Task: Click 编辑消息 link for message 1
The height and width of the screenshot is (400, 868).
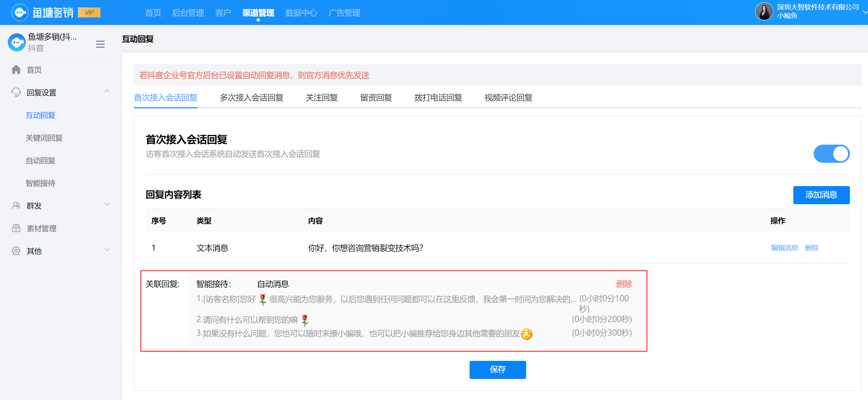Action: (x=784, y=248)
